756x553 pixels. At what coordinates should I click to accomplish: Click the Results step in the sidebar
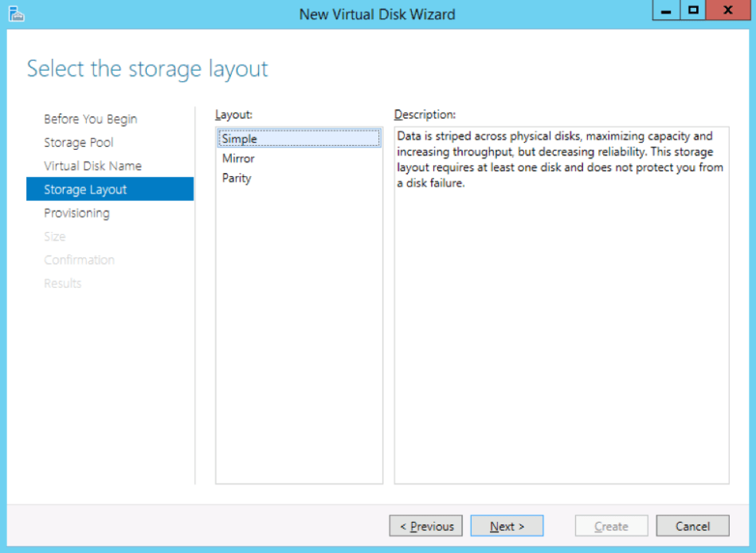click(62, 283)
